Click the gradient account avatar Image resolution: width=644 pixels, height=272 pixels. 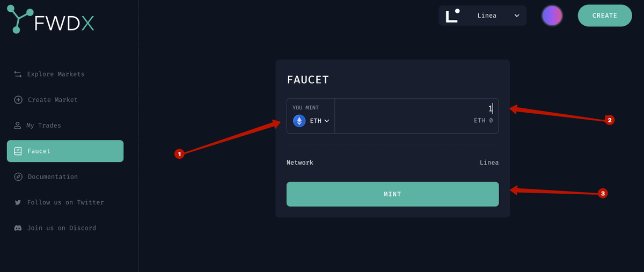pos(552,16)
